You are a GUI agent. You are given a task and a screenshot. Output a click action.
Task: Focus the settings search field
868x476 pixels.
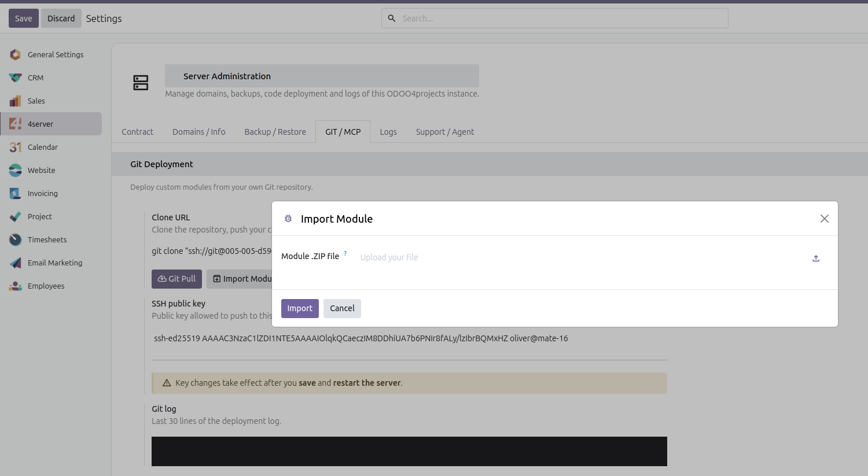555,19
